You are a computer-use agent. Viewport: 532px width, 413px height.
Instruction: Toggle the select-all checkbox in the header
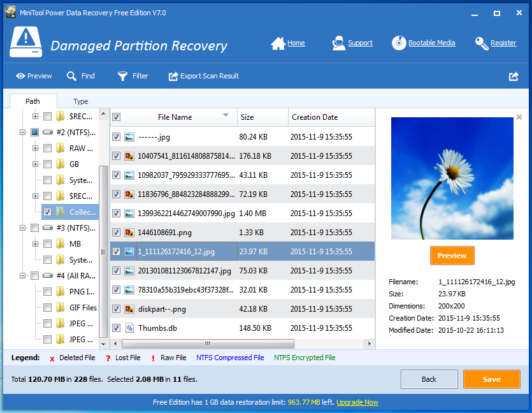tap(115, 117)
